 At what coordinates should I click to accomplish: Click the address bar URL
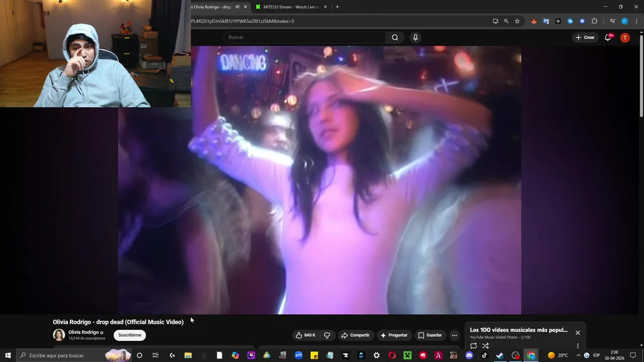pyautogui.click(x=243, y=21)
